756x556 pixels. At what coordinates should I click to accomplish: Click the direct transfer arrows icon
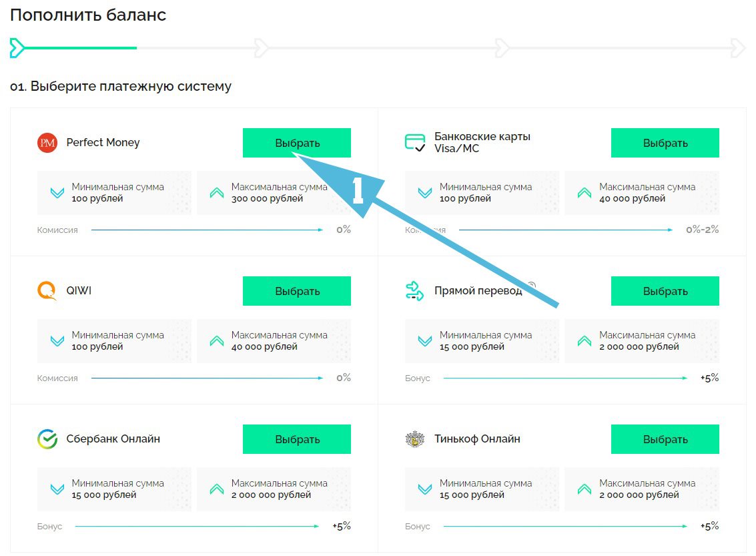tap(414, 291)
